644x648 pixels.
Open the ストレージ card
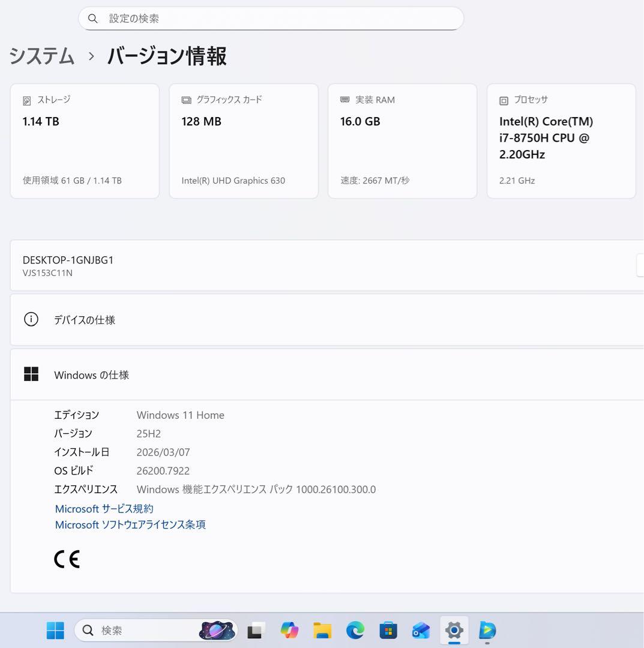[85, 141]
